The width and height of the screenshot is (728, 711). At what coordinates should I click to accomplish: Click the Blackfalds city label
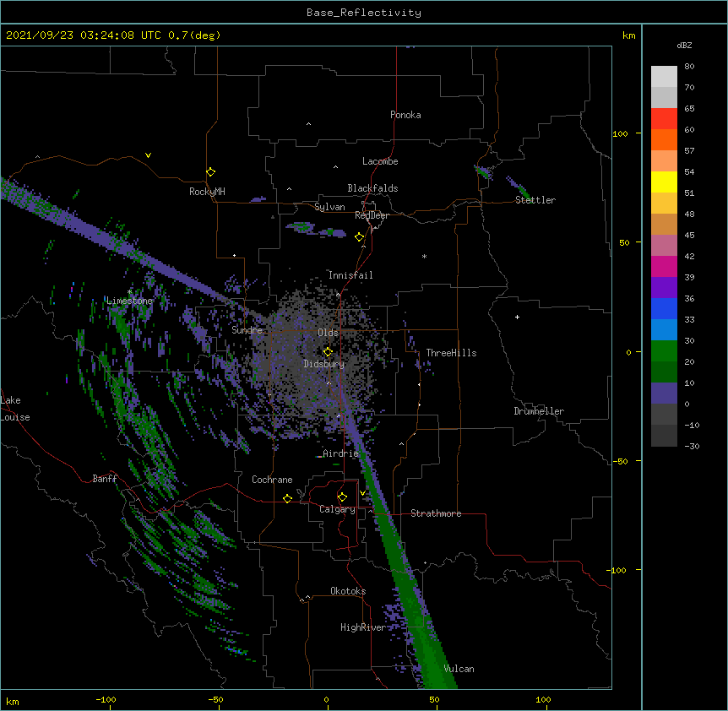coord(372,188)
